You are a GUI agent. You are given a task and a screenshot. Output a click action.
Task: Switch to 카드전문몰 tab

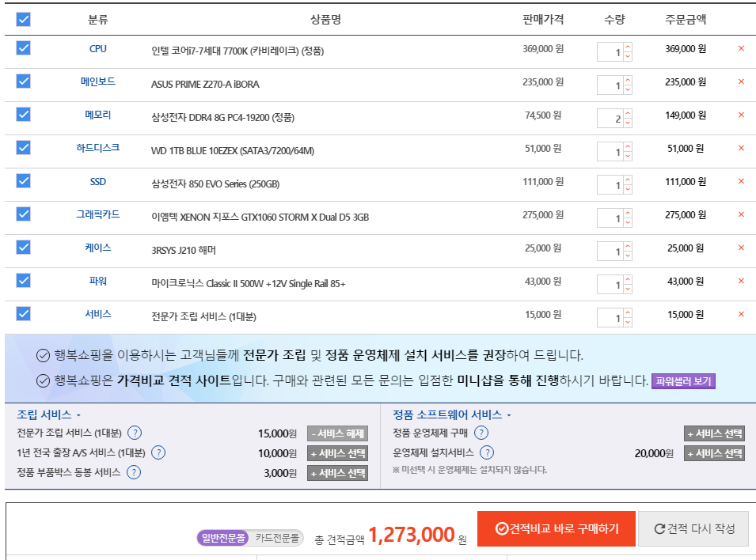[277, 538]
